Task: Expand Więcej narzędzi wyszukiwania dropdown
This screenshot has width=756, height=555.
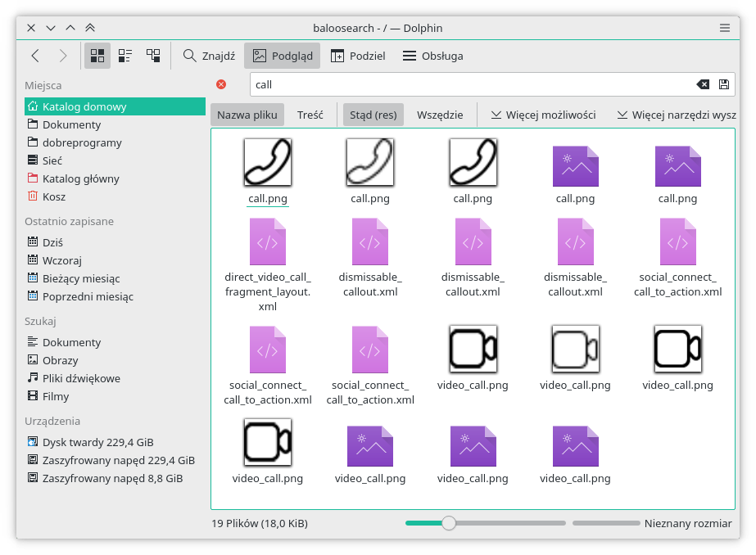Action: (x=677, y=115)
